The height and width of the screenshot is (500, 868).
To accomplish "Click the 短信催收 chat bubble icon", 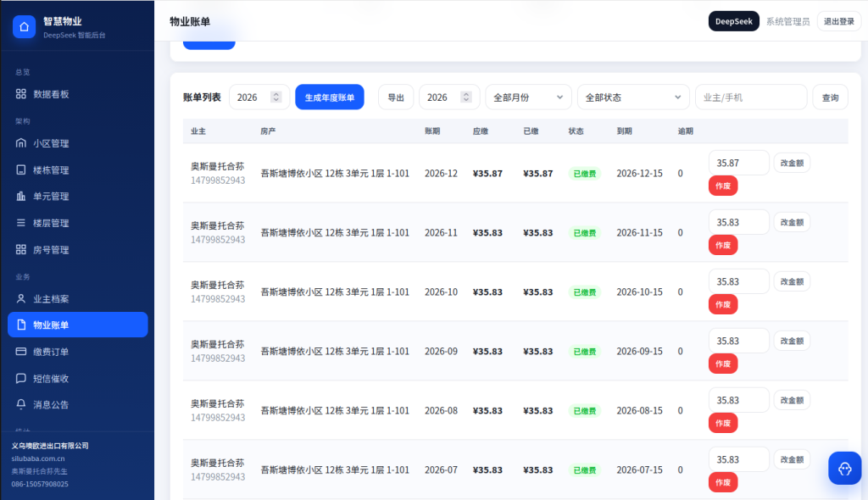I will pos(21,378).
